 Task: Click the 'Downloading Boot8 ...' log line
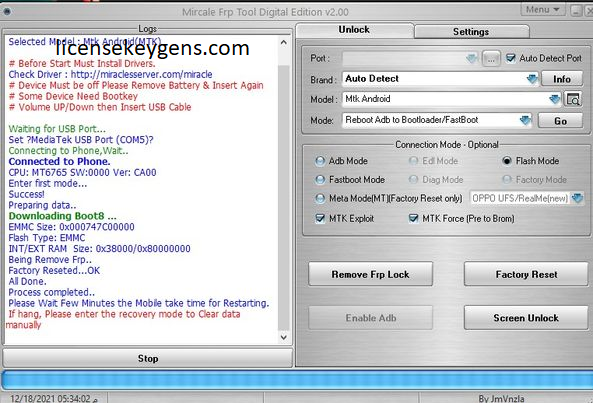[62, 216]
